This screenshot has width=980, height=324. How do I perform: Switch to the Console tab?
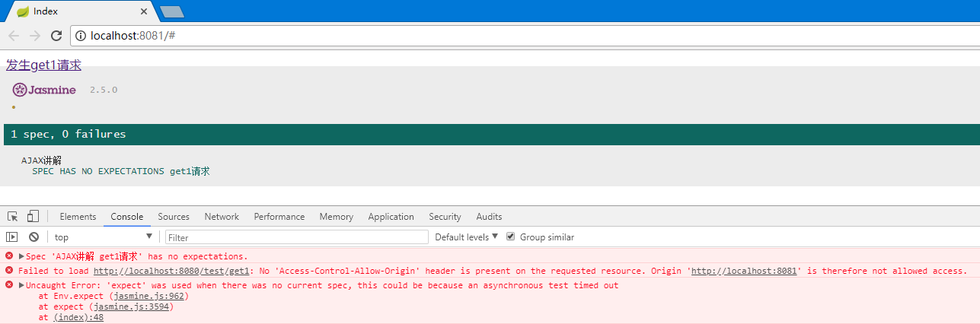coord(127,217)
